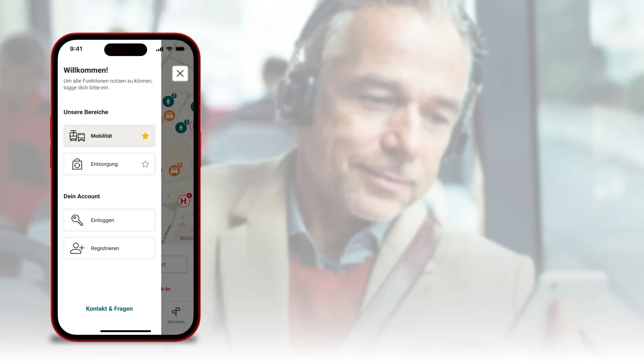644x362 pixels.
Task: Open the Entsorgung menu item
Action: 109,164
